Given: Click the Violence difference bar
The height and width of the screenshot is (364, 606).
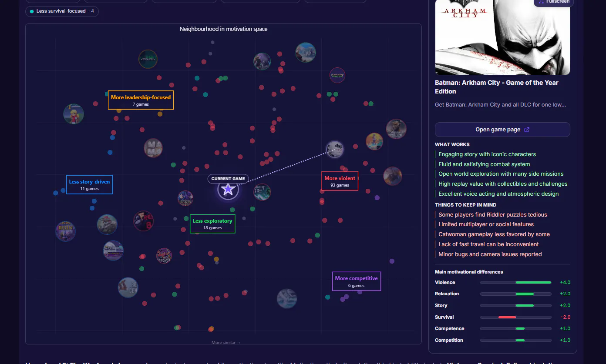Looking at the screenshot, I should pyautogui.click(x=515, y=282).
